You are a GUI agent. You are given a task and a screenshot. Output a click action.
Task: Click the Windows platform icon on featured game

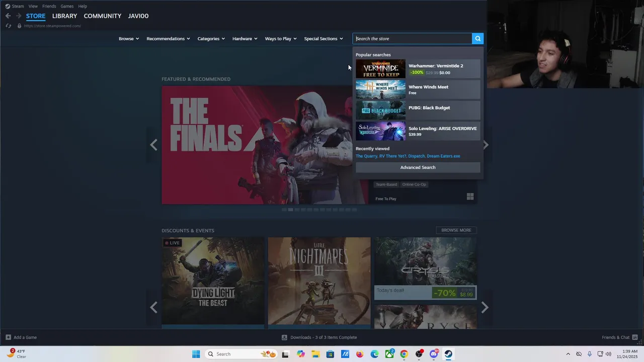[x=470, y=197]
